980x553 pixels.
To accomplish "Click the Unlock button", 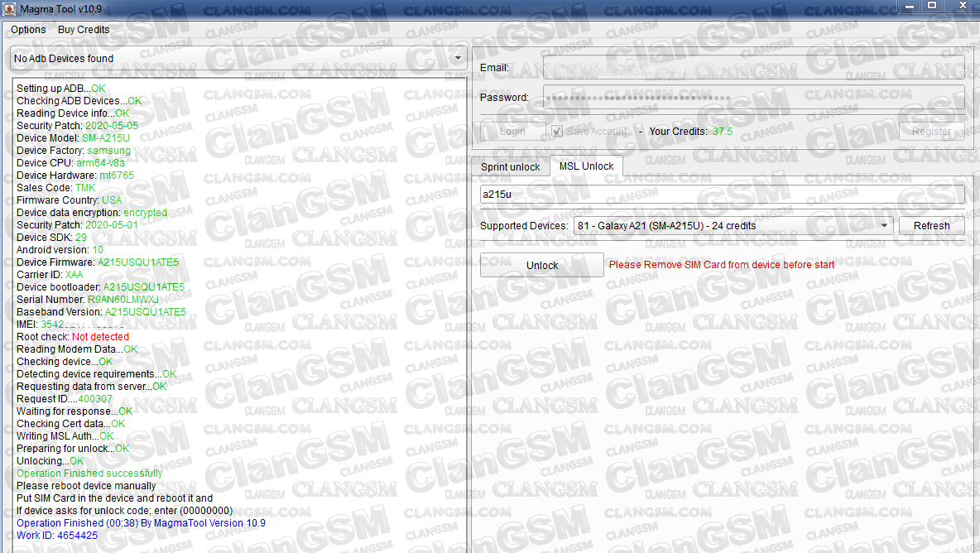I will coord(542,265).
